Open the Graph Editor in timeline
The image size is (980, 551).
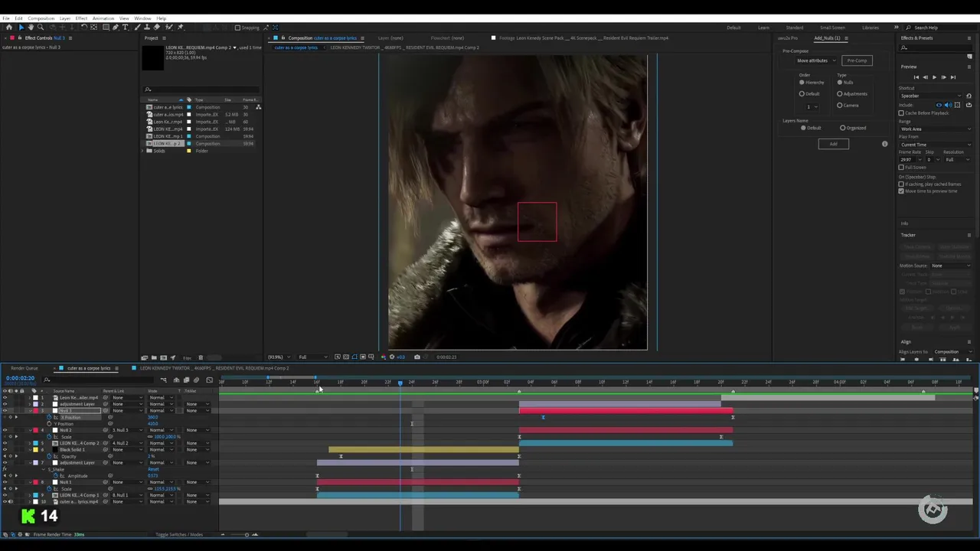click(209, 380)
